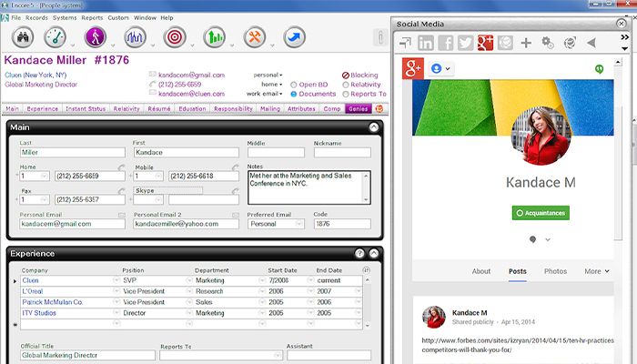Click the blue arrow export icon

click(x=294, y=37)
